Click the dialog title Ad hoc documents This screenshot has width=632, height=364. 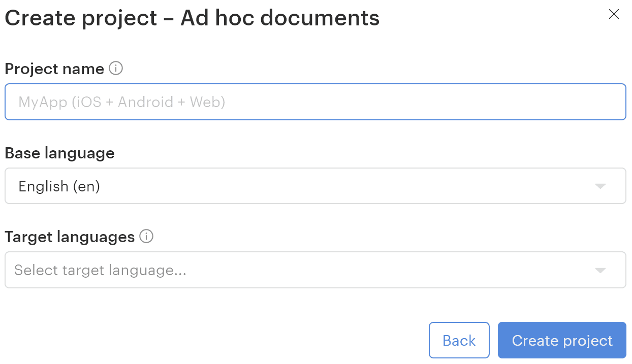(x=192, y=18)
